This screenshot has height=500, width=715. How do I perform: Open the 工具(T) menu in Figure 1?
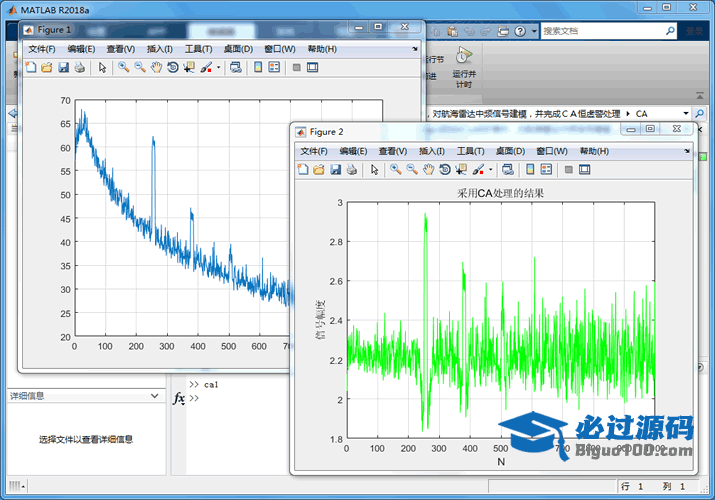click(x=199, y=49)
